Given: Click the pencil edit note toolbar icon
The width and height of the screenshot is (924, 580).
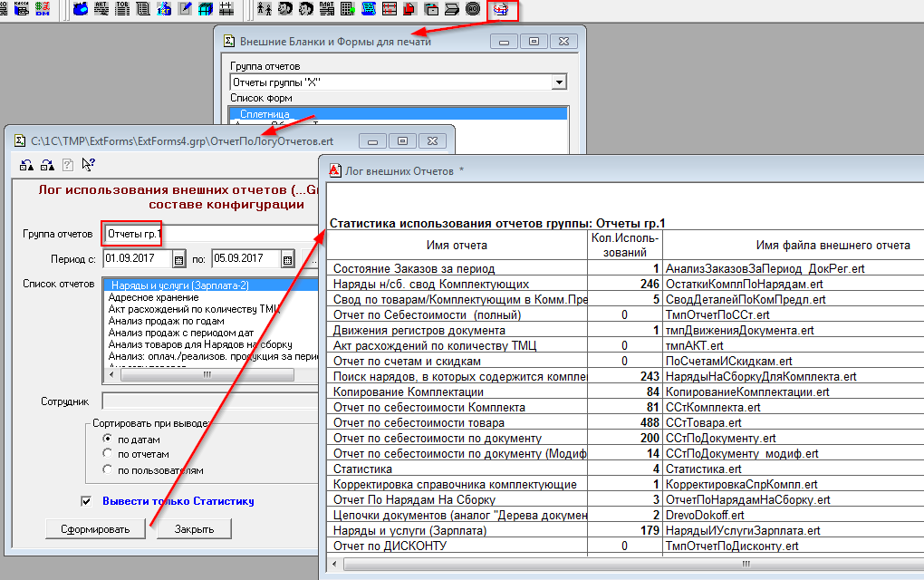Looking at the screenshot, I should tap(185, 9).
